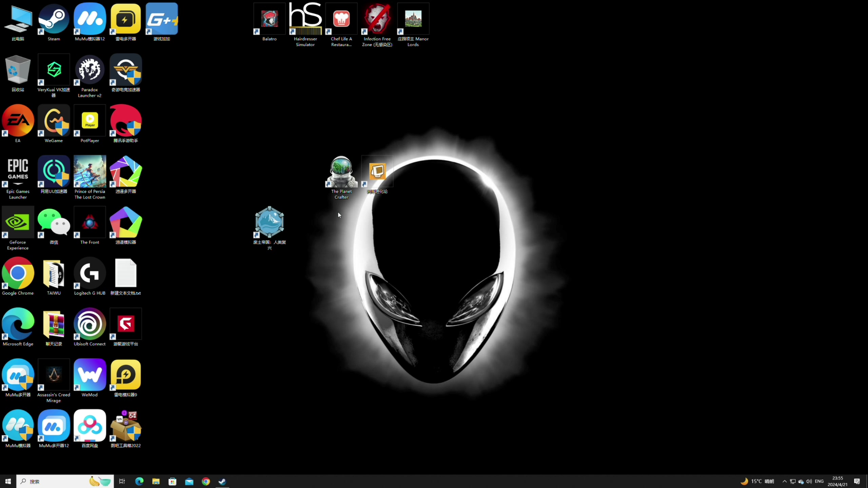This screenshot has width=868, height=488.
Task: Open the Windows Start menu
Action: [x=8, y=481]
